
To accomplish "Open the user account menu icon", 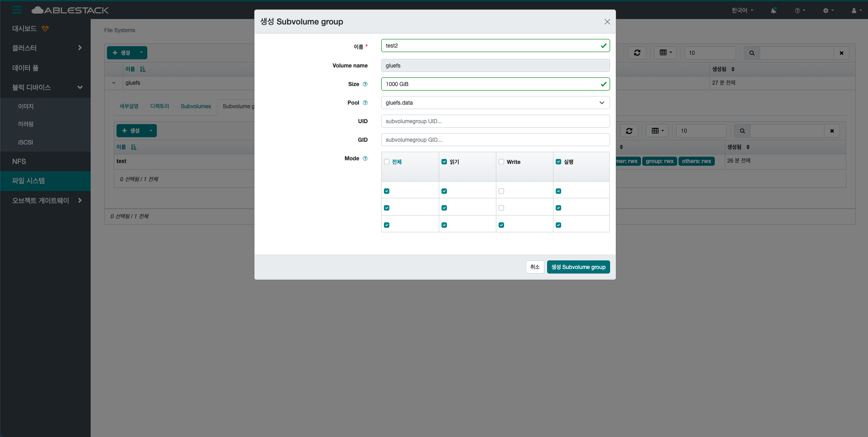I will click(x=856, y=10).
